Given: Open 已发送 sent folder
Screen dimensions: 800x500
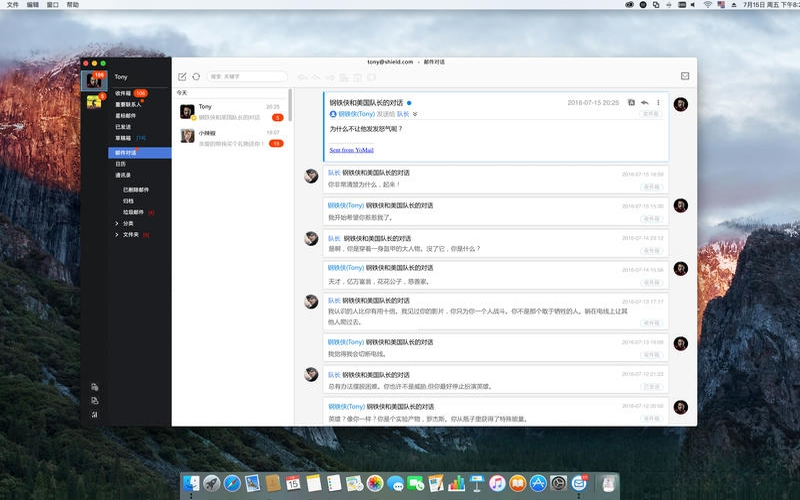Looking at the screenshot, I should point(139,127).
